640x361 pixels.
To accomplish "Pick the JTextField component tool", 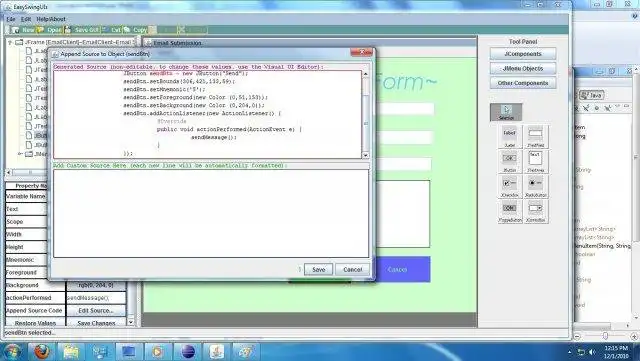I will tap(536, 137).
